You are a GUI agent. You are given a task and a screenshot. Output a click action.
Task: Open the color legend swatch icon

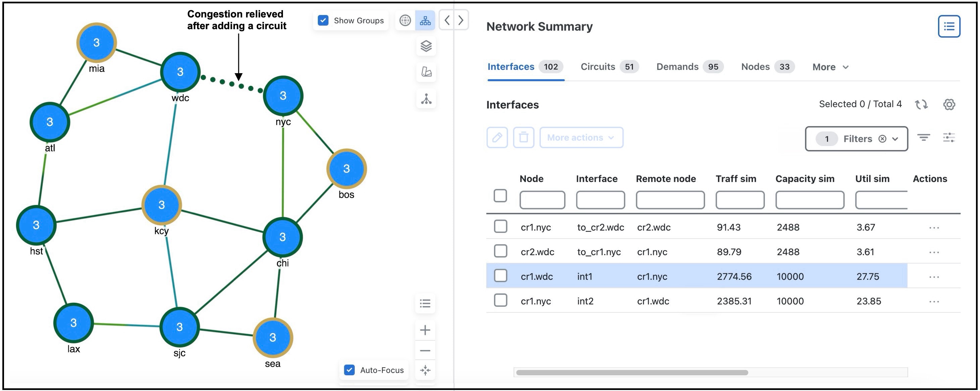click(x=426, y=72)
